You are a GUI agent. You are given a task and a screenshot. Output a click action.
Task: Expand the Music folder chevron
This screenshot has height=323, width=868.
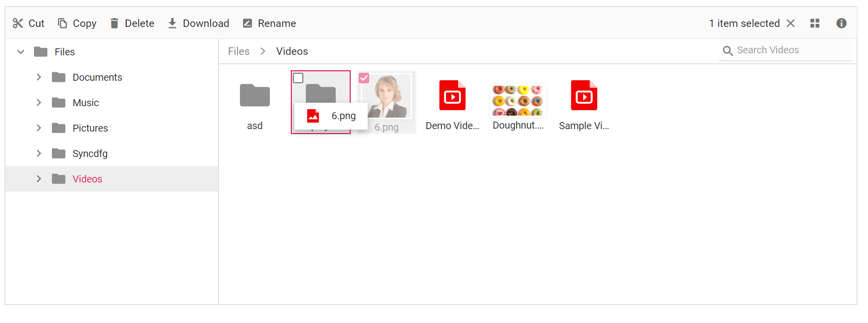point(39,103)
